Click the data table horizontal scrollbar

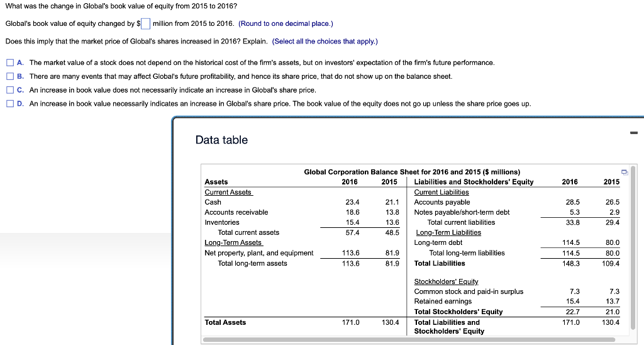(409, 340)
